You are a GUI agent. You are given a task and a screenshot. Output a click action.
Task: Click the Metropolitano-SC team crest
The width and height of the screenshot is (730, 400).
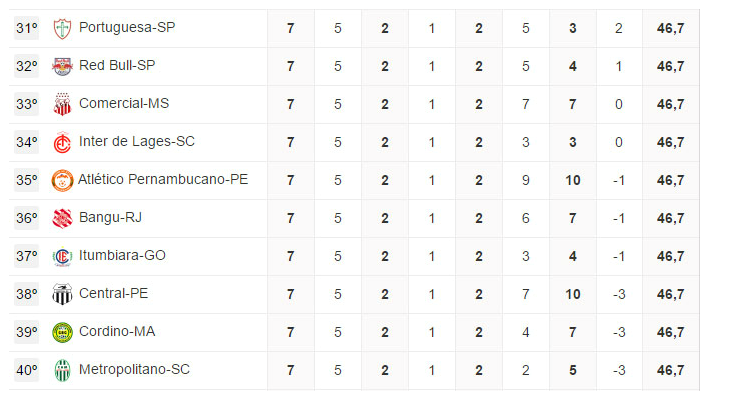click(x=62, y=370)
